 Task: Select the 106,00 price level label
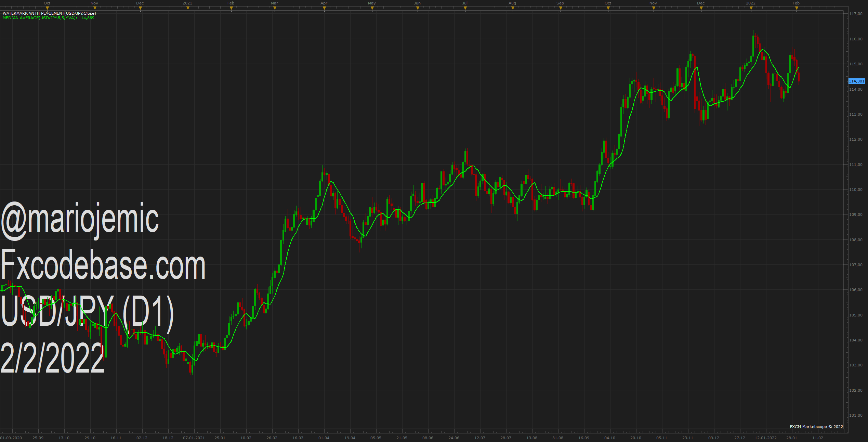(856, 290)
